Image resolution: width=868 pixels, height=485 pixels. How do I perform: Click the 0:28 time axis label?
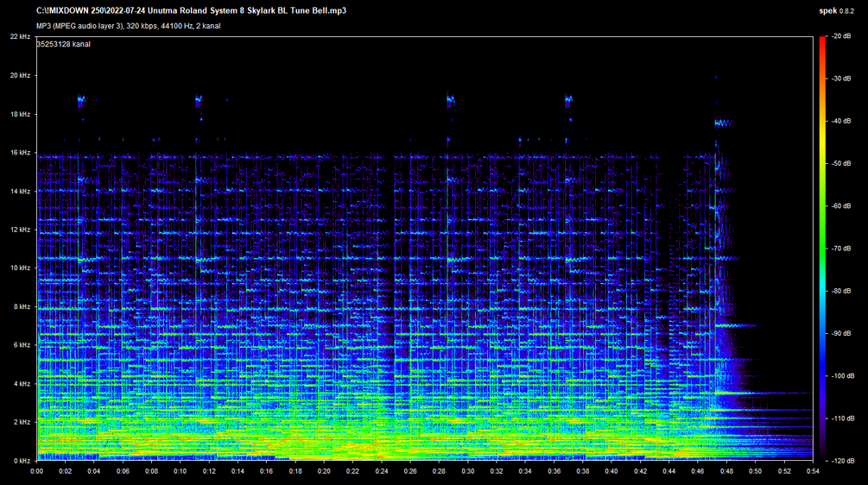439,471
